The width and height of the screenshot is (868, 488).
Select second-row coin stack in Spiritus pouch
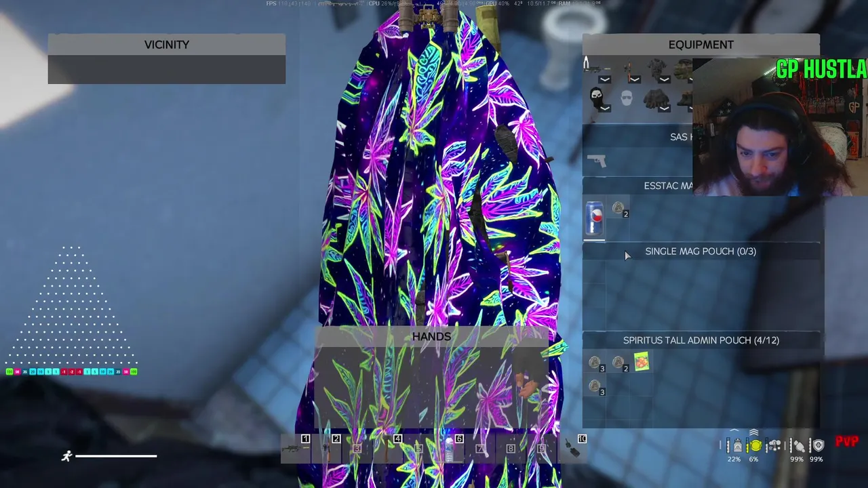(x=595, y=386)
